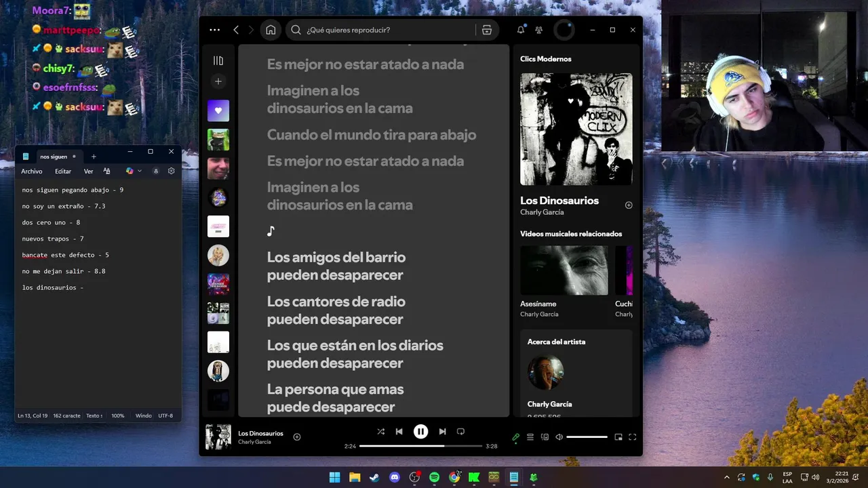
Task: Open Notepad settings gear
Action: click(x=172, y=171)
